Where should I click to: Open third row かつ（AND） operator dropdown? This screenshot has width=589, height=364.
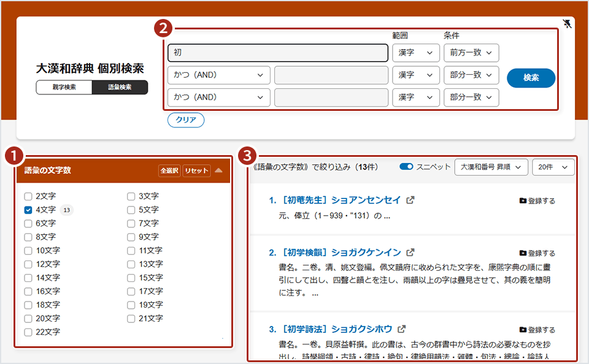(218, 97)
